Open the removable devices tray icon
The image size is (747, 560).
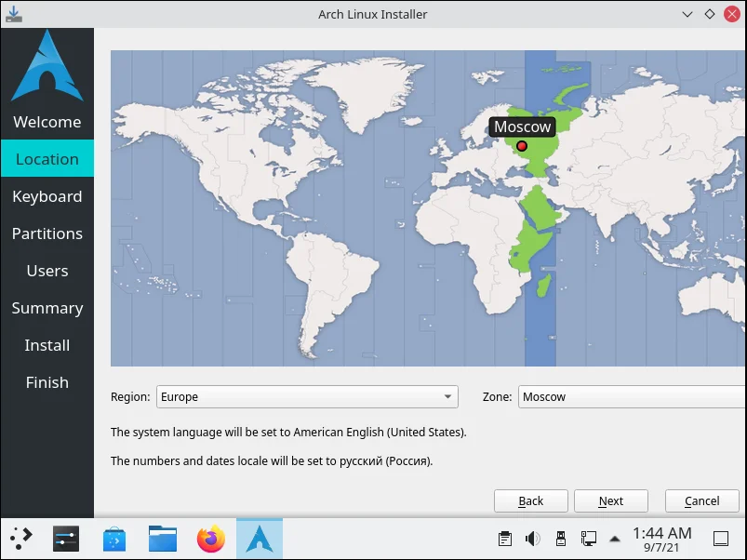[560, 538]
